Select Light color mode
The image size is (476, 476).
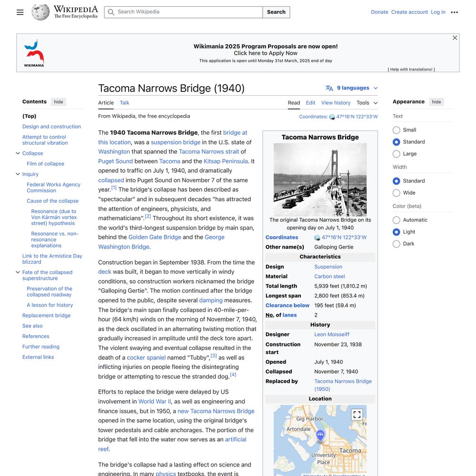click(396, 232)
